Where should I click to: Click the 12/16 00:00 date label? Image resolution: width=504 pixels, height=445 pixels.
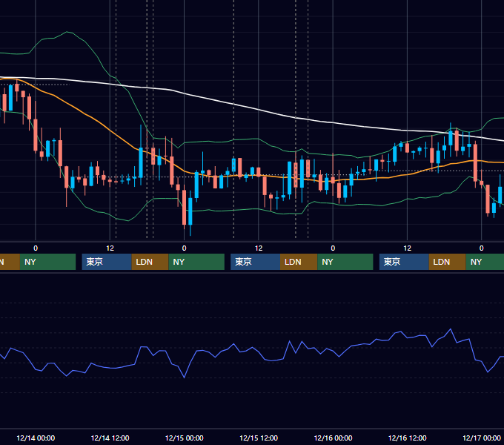(x=333, y=438)
